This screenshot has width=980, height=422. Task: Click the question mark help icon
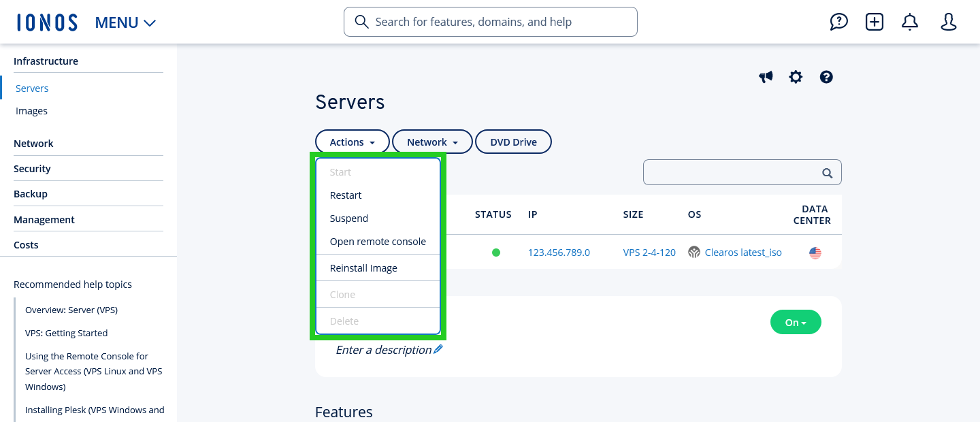pyautogui.click(x=826, y=77)
